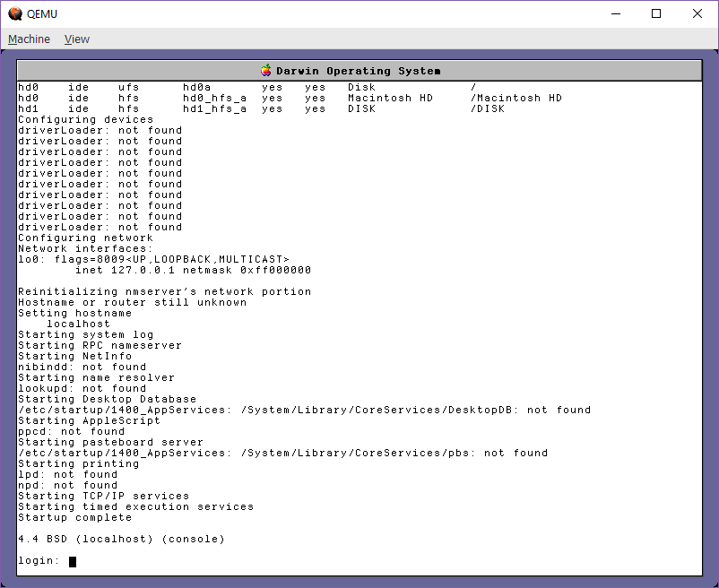The height and width of the screenshot is (588, 719).
Task: Click the lo0 interface flags line
Action: point(153,259)
